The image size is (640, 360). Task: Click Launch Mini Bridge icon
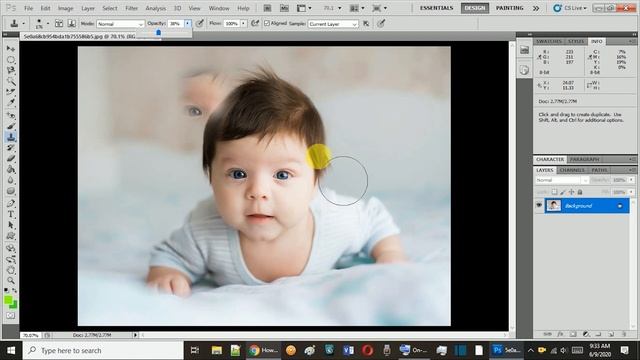coord(284,8)
